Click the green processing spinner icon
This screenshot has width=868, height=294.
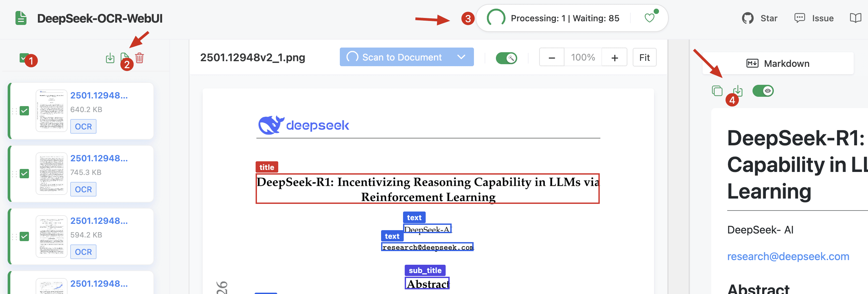[x=496, y=18]
